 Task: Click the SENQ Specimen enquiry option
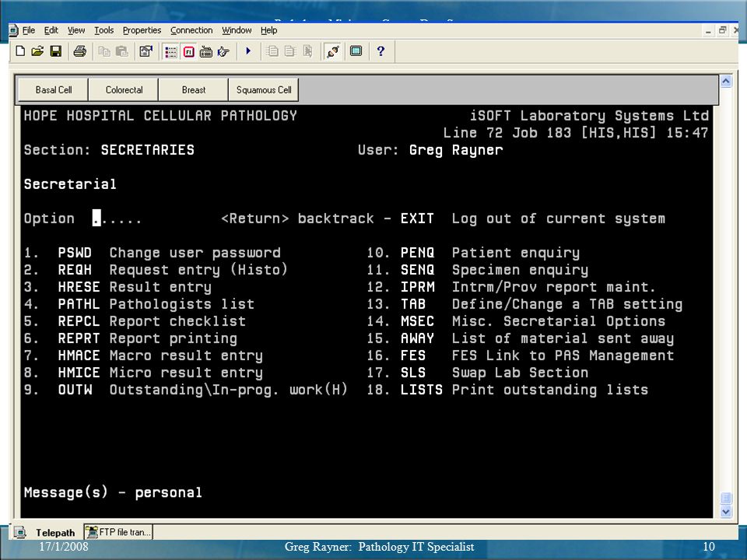478,270
